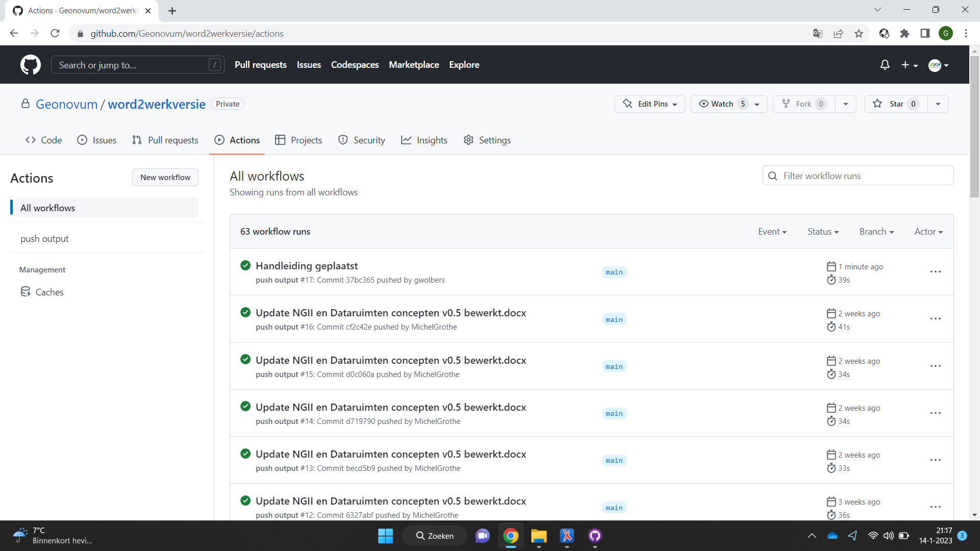The height and width of the screenshot is (551, 980).
Task: Expand the Status filter dropdown
Action: point(822,232)
